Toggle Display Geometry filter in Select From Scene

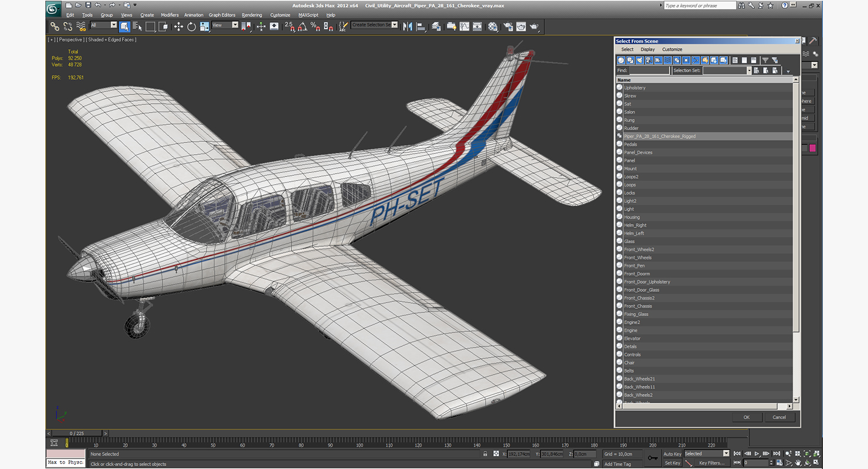tap(621, 60)
